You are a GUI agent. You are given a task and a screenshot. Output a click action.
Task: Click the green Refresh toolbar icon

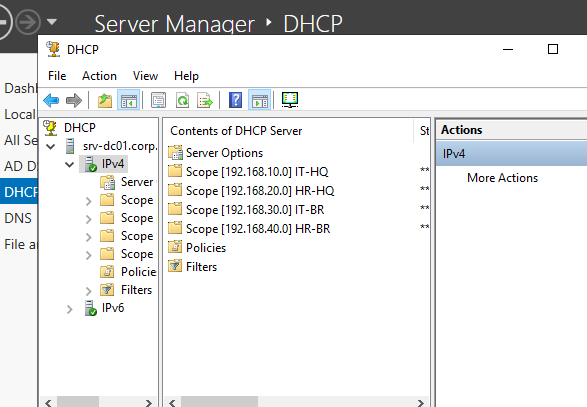(182, 100)
